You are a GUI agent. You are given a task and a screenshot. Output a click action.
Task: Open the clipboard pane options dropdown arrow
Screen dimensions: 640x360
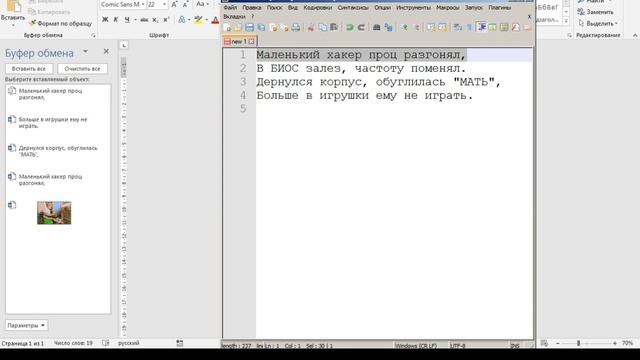click(85, 52)
